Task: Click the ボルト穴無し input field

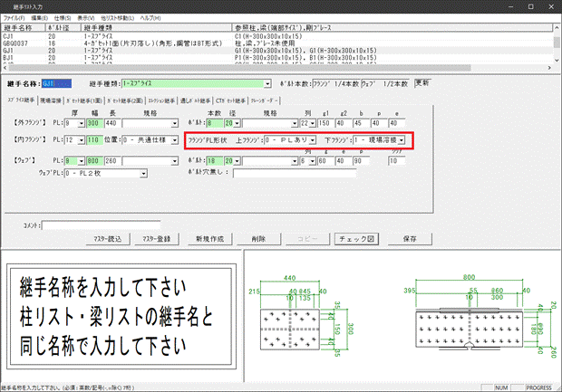Action: pyautogui.click(x=295, y=173)
